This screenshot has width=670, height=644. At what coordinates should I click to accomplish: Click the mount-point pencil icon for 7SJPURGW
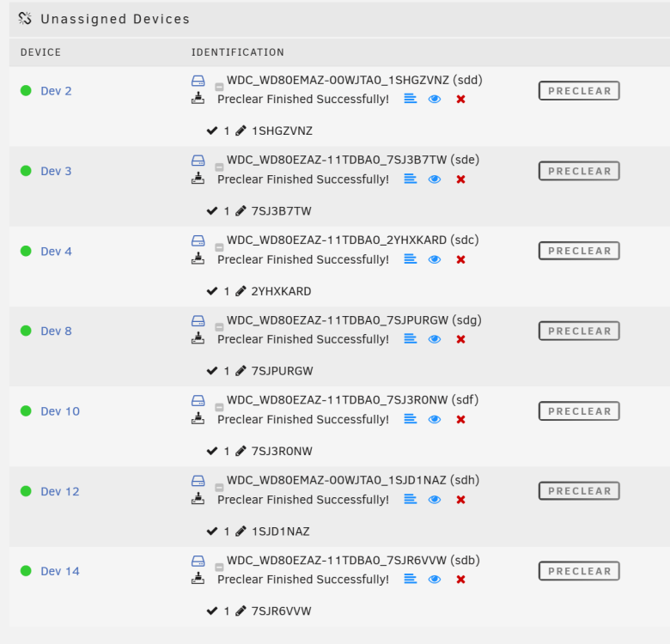(241, 371)
